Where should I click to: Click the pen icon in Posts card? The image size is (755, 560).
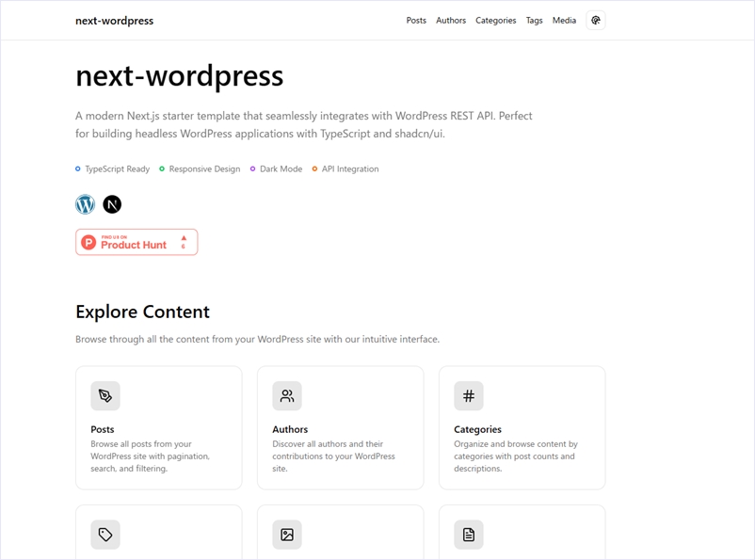[105, 396]
